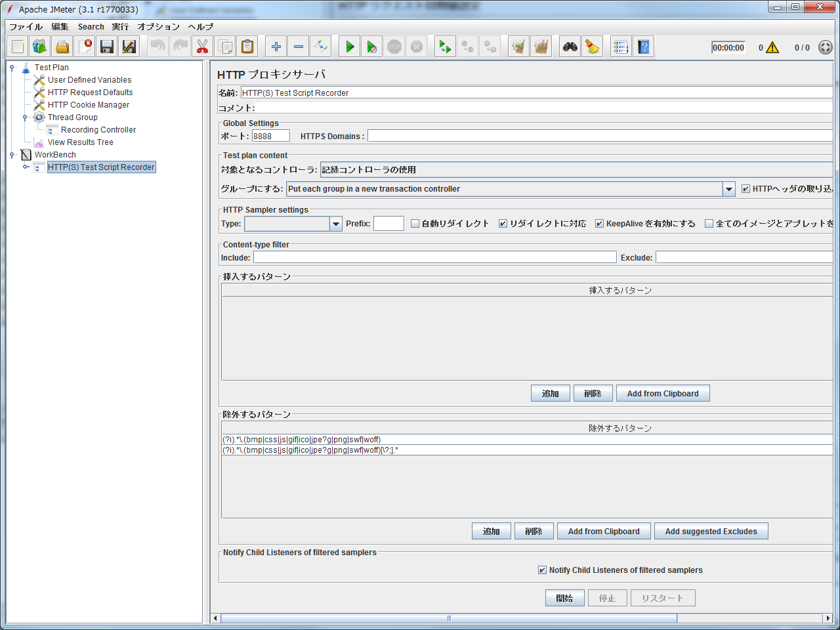The height and width of the screenshot is (630, 840).
Task: Create a new test plan via toolbar icon
Action: tap(18, 47)
